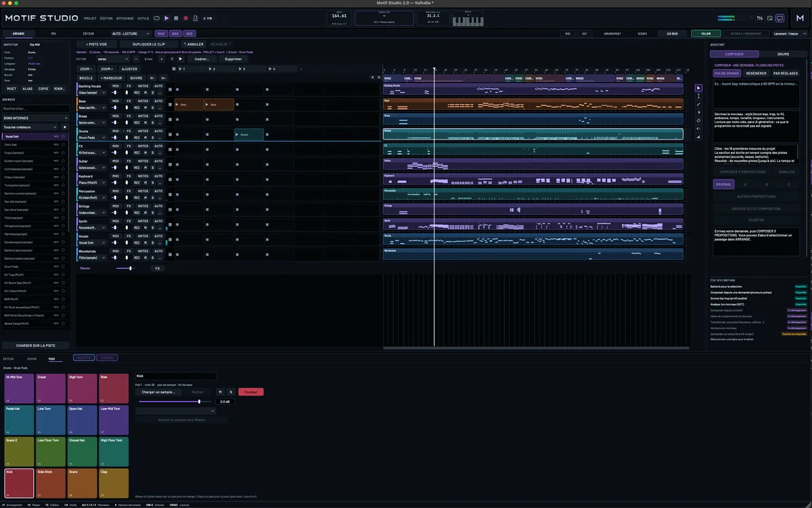This screenshot has width=812, height=508.
Task: Click CHARGER SUR LA PISTE button
Action: [35, 345]
